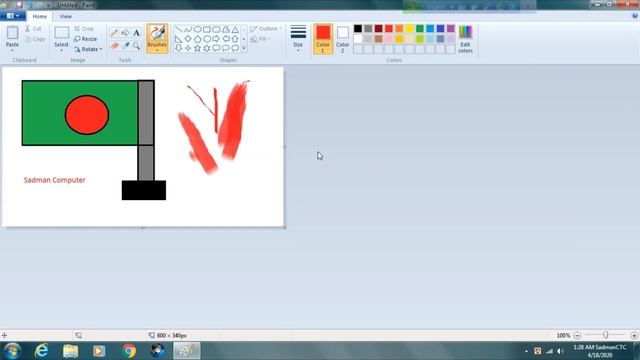The width and height of the screenshot is (640, 360).
Task: Activate Color 1 foreground selector
Action: (323, 39)
